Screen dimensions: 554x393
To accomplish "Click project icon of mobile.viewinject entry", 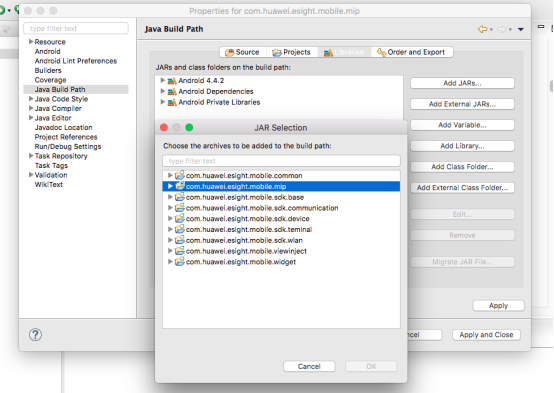I will [180, 251].
